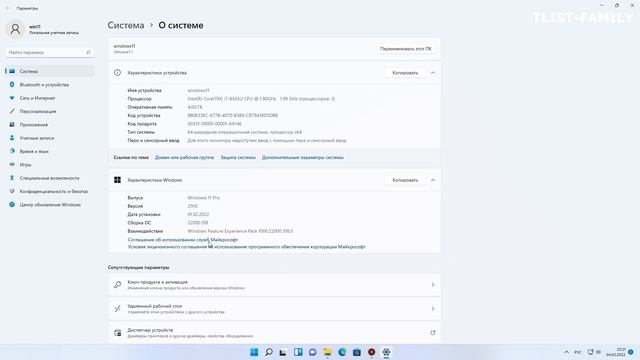Open Условия лицензионного соглашения link

click(246, 247)
